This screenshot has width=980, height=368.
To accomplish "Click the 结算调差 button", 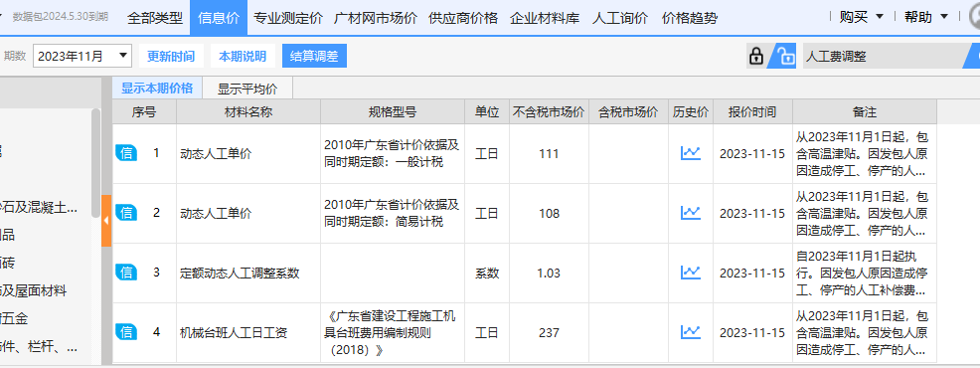I will coord(314,56).
